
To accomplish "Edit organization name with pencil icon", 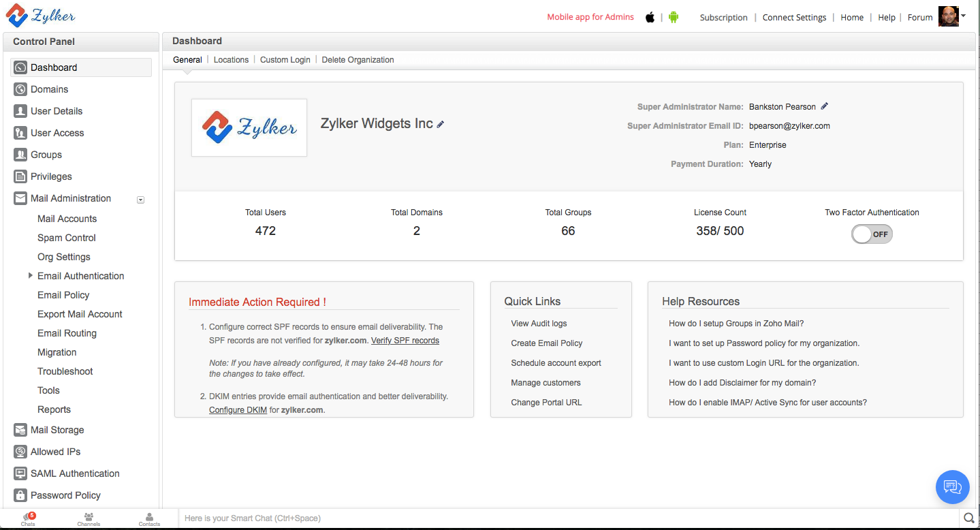I will pyautogui.click(x=441, y=125).
